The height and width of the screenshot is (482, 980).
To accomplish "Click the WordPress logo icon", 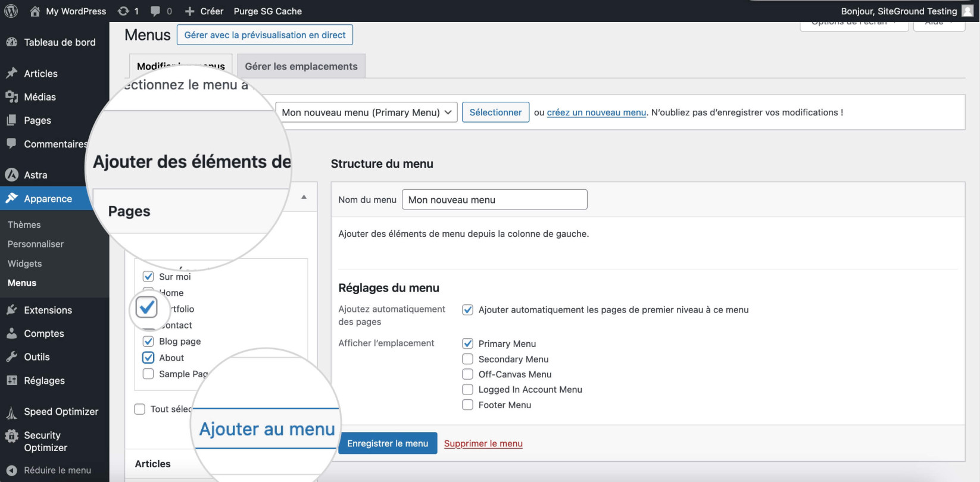I will tap(11, 11).
